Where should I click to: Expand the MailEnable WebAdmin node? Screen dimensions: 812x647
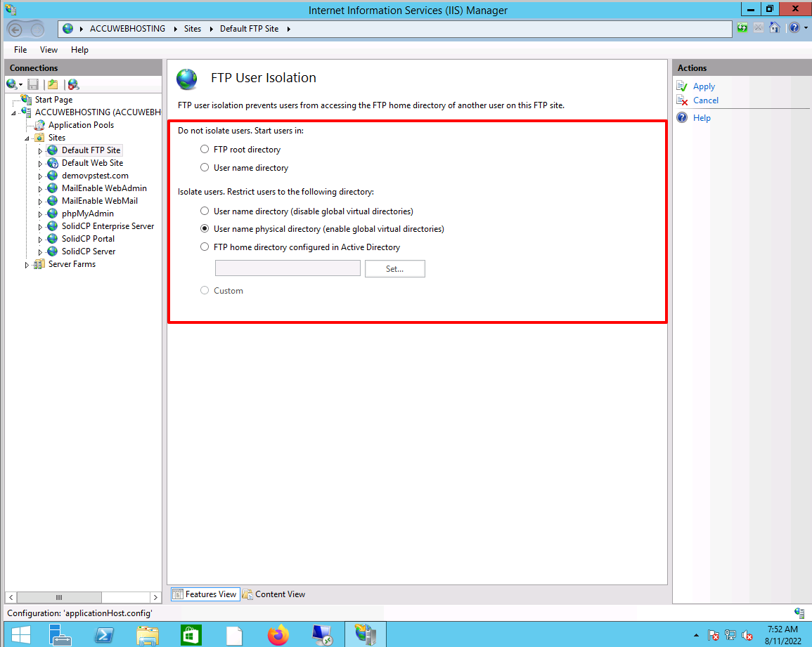40,189
